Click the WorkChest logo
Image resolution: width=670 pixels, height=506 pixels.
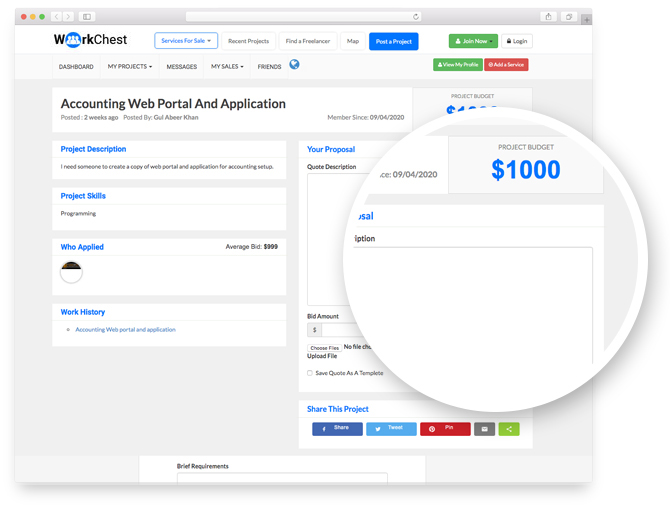91,40
